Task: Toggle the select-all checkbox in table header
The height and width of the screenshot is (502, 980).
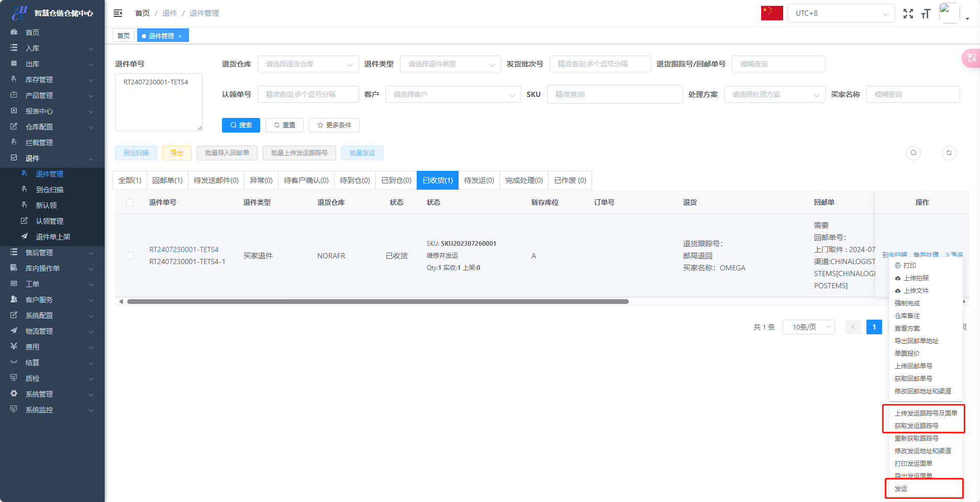Action: pos(130,203)
